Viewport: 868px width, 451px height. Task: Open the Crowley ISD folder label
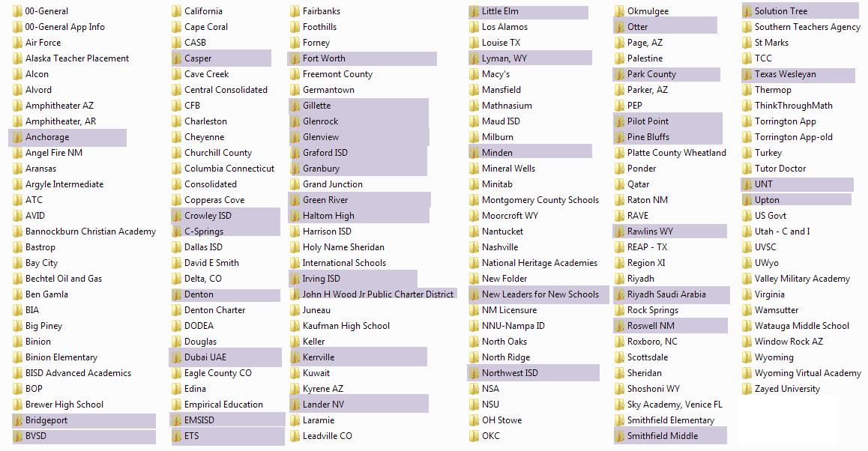(x=208, y=216)
